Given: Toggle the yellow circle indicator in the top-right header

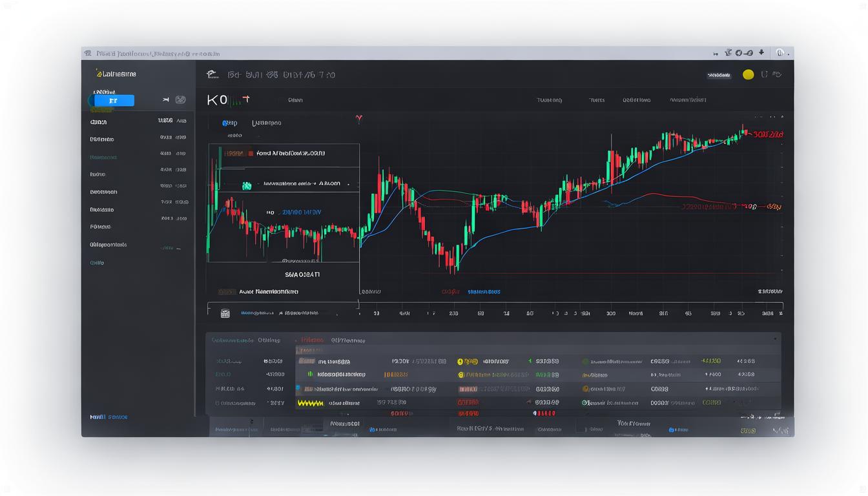Looking at the screenshot, I should tap(748, 74).
